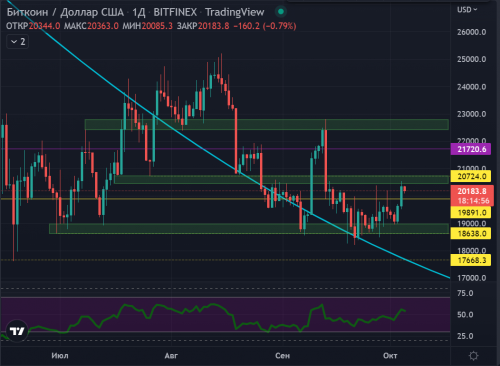Click the TradingView logo icon

(17, 331)
